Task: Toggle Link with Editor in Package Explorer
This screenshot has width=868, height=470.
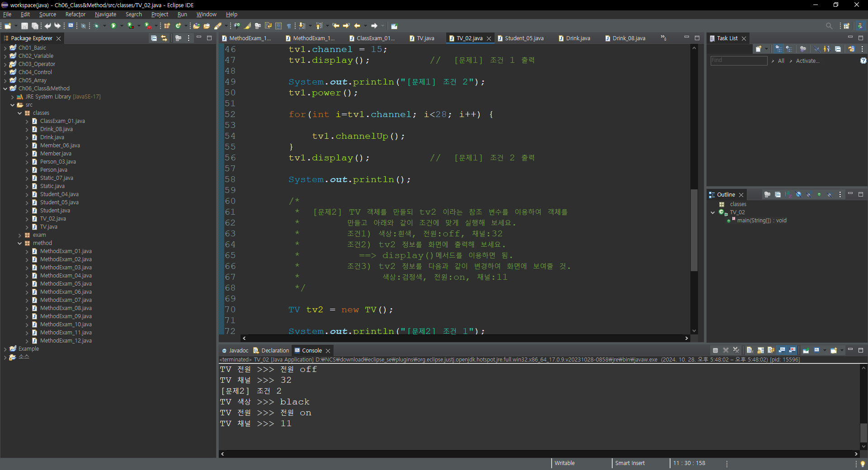Action: [164, 38]
